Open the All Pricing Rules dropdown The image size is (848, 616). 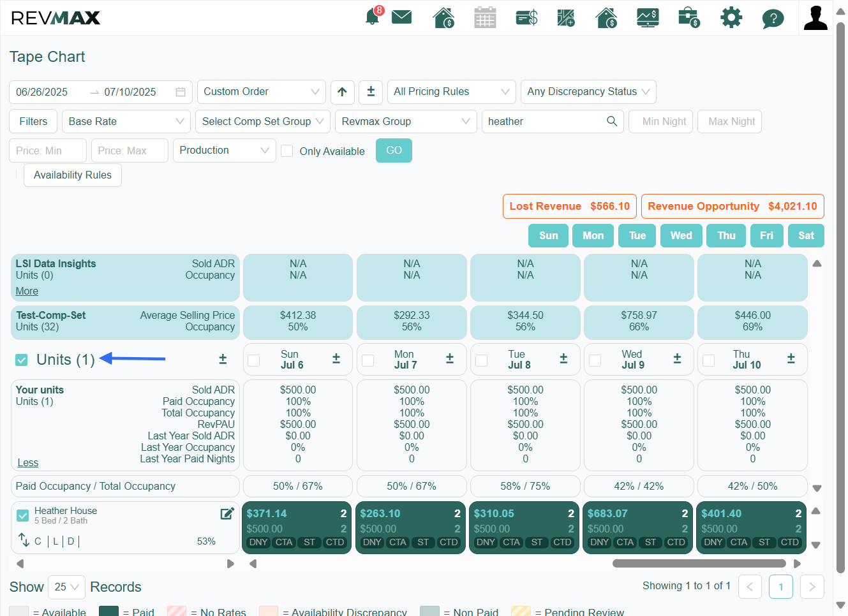pyautogui.click(x=452, y=92)
